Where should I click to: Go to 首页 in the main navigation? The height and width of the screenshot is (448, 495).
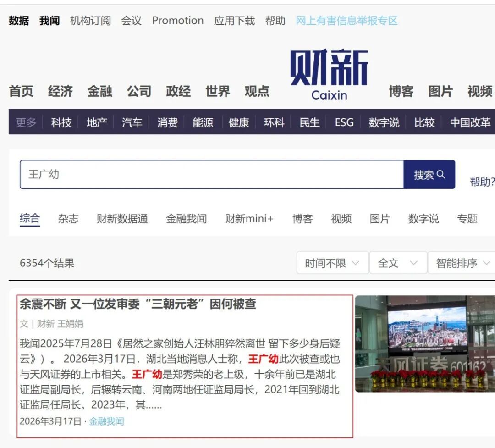(21, 91)
